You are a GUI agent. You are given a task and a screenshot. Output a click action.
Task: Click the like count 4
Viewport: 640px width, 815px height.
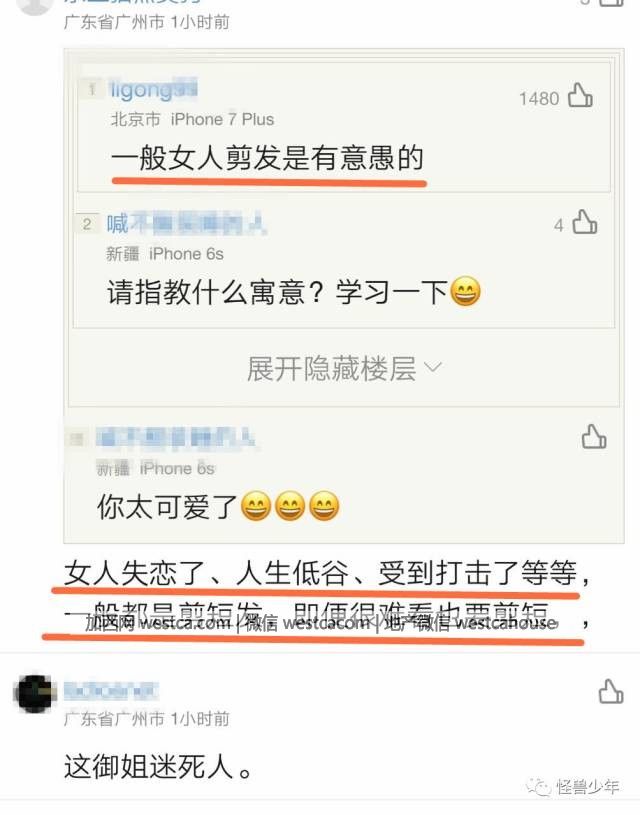(x=558, y=226)
